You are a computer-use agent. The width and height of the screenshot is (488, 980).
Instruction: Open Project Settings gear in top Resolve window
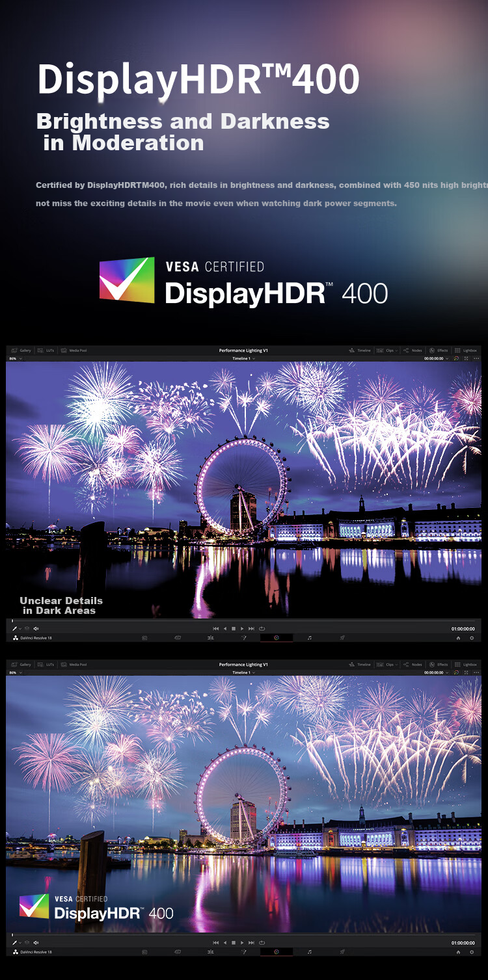(x=472, y=638)
